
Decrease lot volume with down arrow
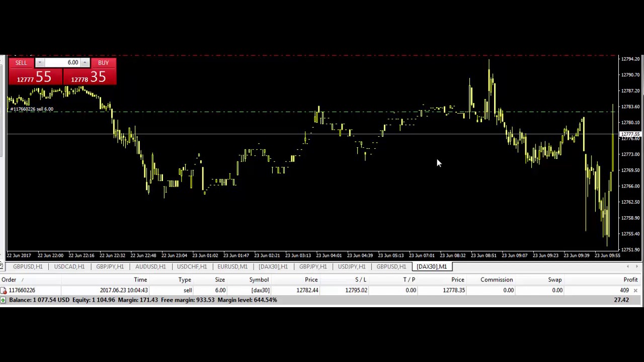[39, 63]
